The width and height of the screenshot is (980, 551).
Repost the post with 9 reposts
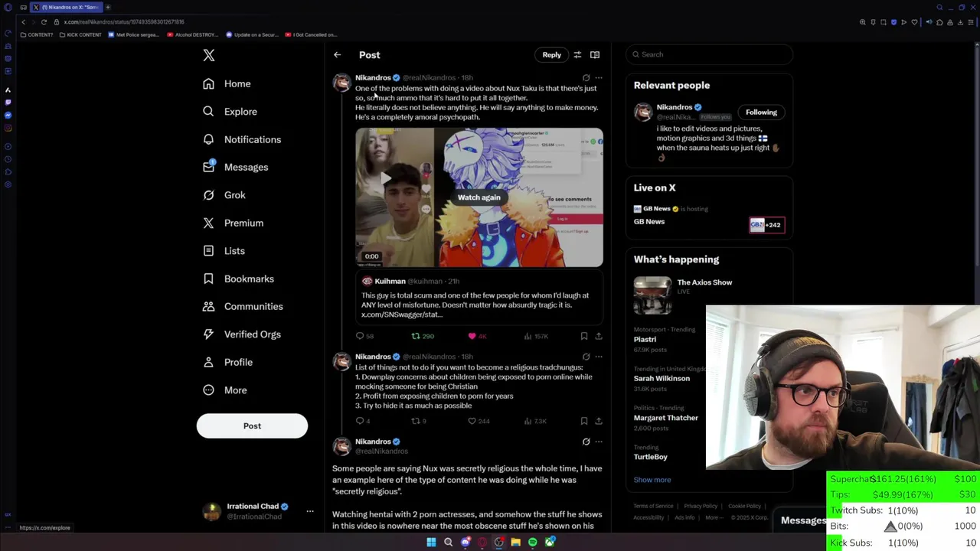[x=419, y=421]
